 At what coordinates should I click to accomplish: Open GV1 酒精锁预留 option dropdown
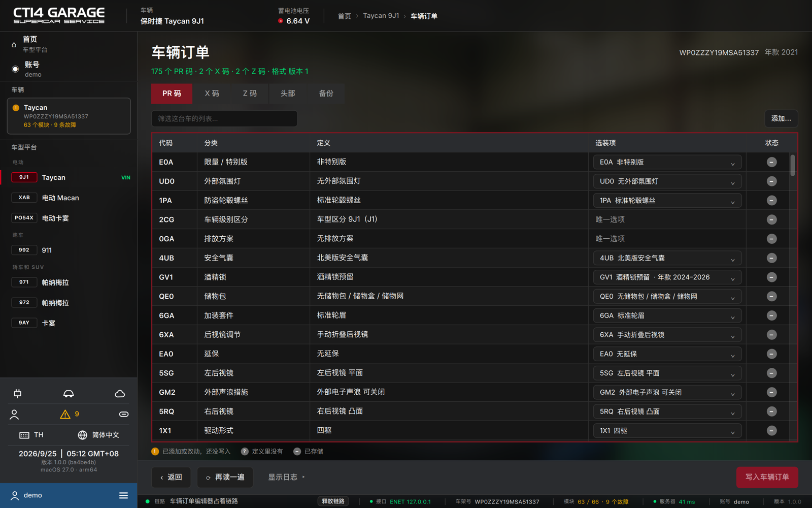coord(667,277)
